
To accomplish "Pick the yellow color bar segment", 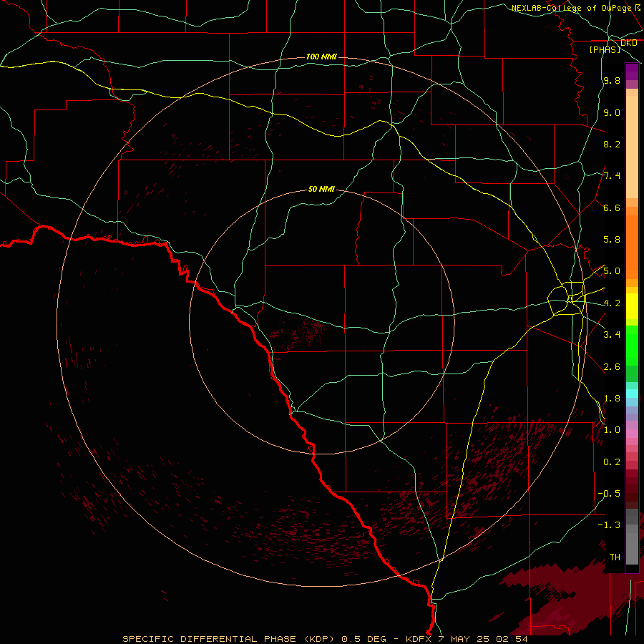I will 632,306.
